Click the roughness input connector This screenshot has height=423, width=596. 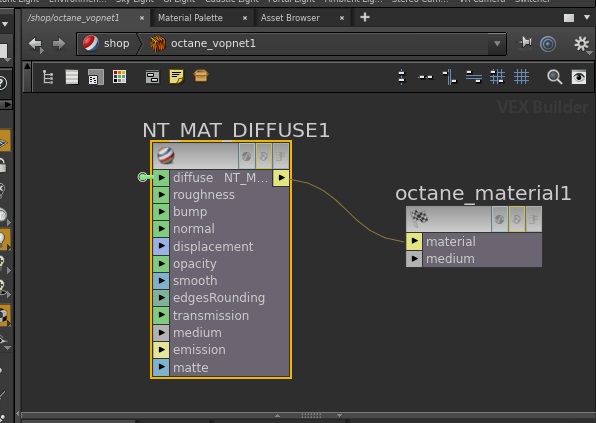pyautogui.click(x=161, y=195)
